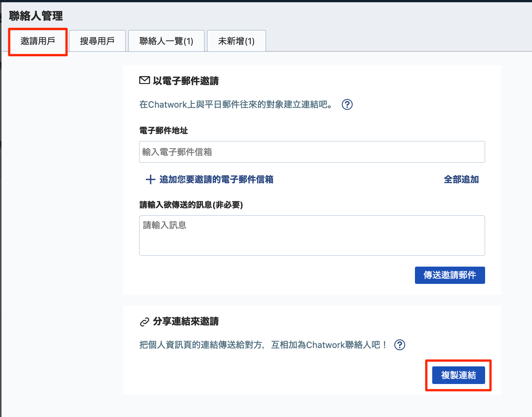Open the help tooltip for share link invitations
This screenshot has height=417, width=532.
tap(400, 345)
